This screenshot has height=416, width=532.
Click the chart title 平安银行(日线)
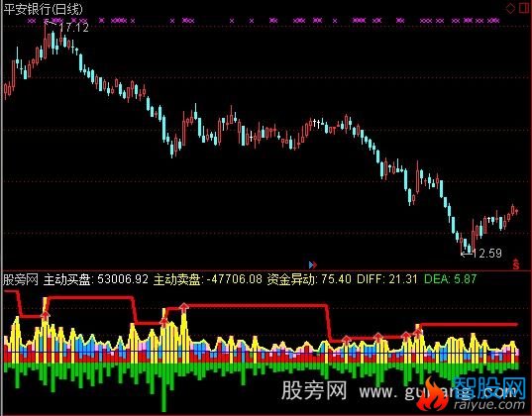[x=43, y=9]
